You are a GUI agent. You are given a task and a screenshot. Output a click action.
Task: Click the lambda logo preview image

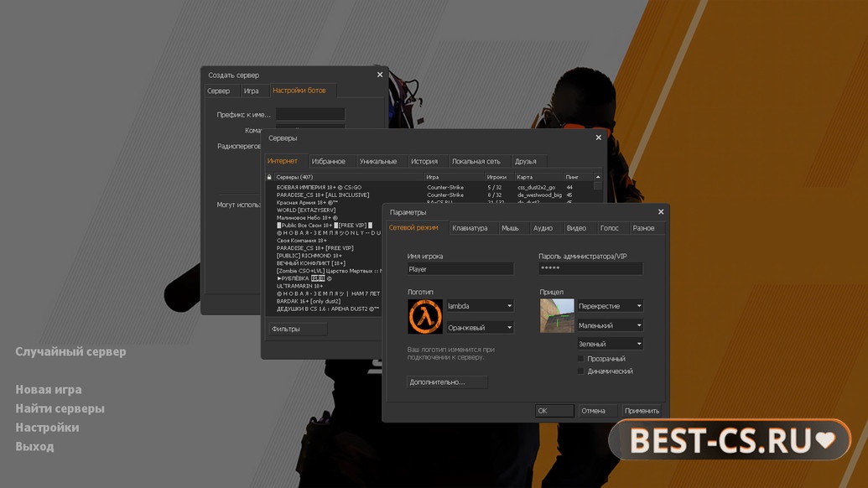tap(425, 316)
